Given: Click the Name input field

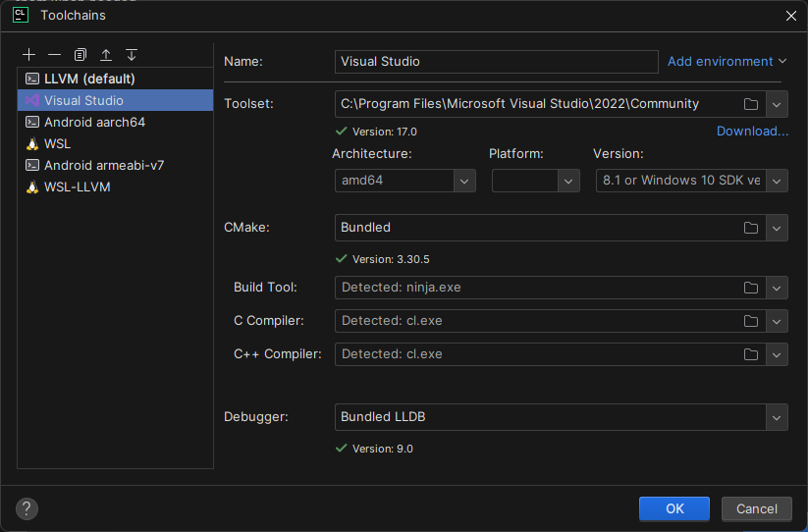Looking at the screenshot, I should coord(496,61).
